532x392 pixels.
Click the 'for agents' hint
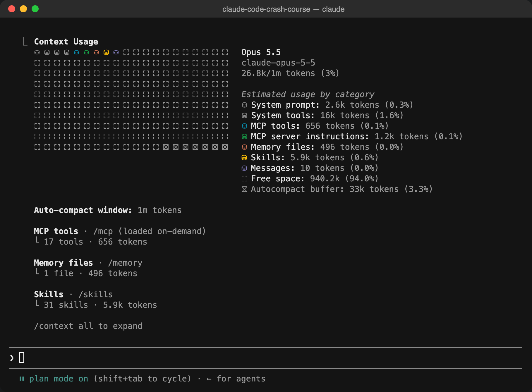[x=241, y=379]
